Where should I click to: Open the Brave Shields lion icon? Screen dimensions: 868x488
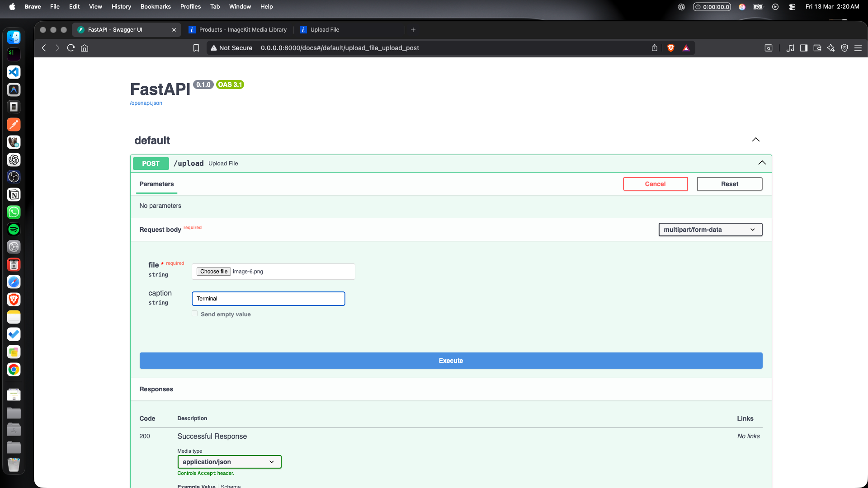(671, 48)
